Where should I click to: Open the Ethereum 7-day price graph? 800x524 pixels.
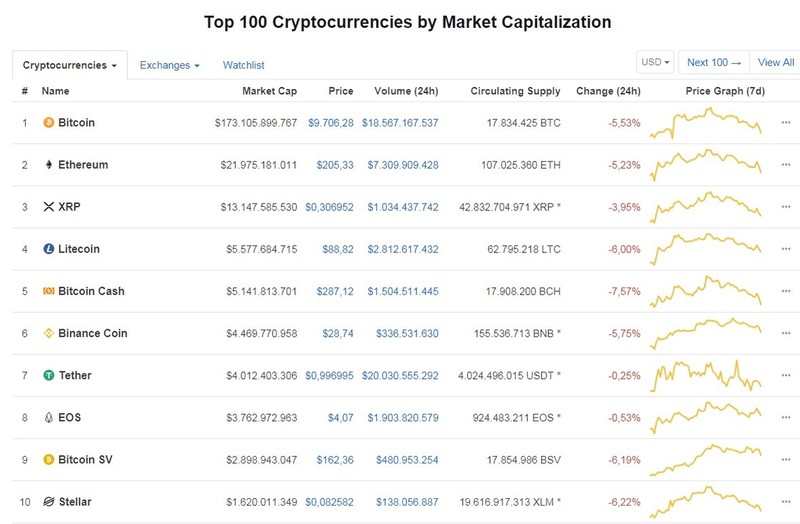[706, 165]
